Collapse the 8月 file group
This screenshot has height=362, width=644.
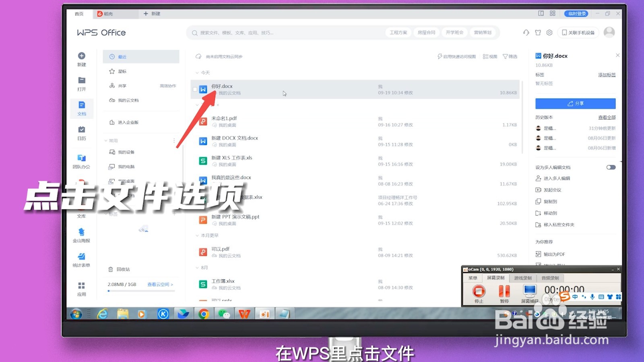pos(197,267)
